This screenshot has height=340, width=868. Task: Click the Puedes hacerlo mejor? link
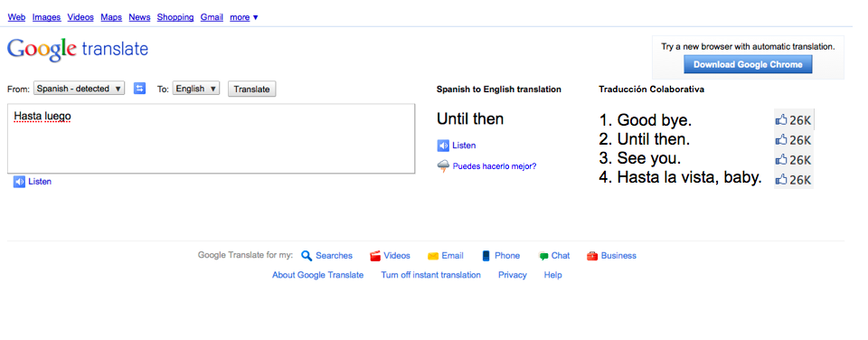(x=495, y=166)
